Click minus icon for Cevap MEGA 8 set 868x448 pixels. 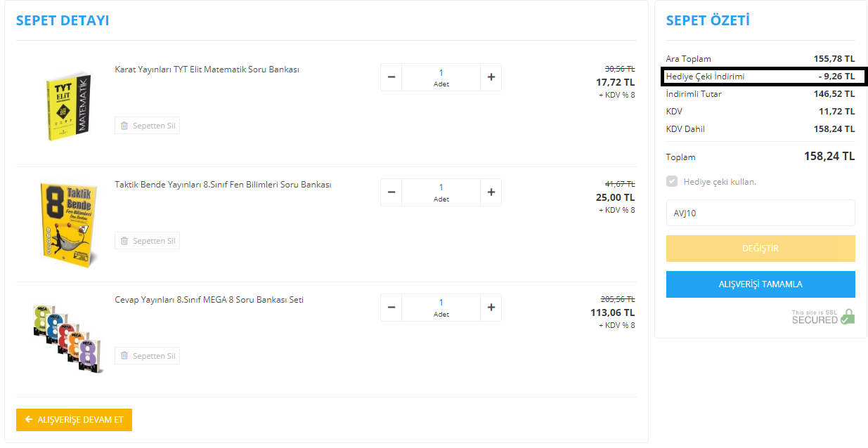click(x=391, y=308)
